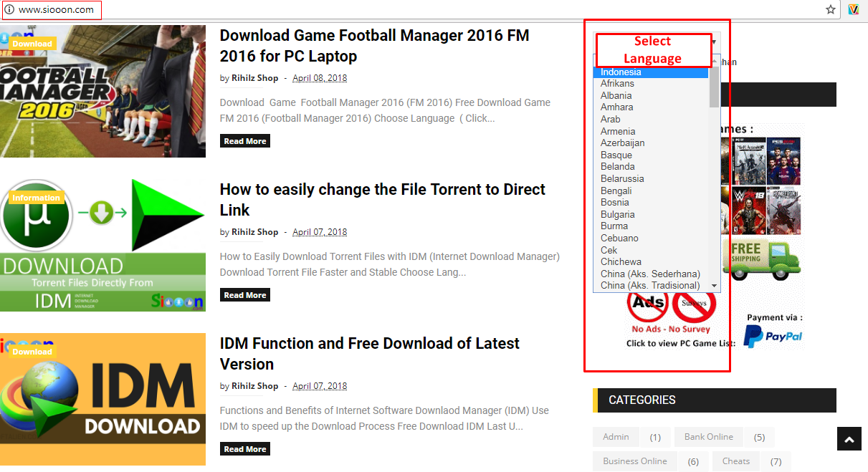Click the April 08, 2018 date link
This screenshot has width=868, height=472.
click(x=320, y=78)
